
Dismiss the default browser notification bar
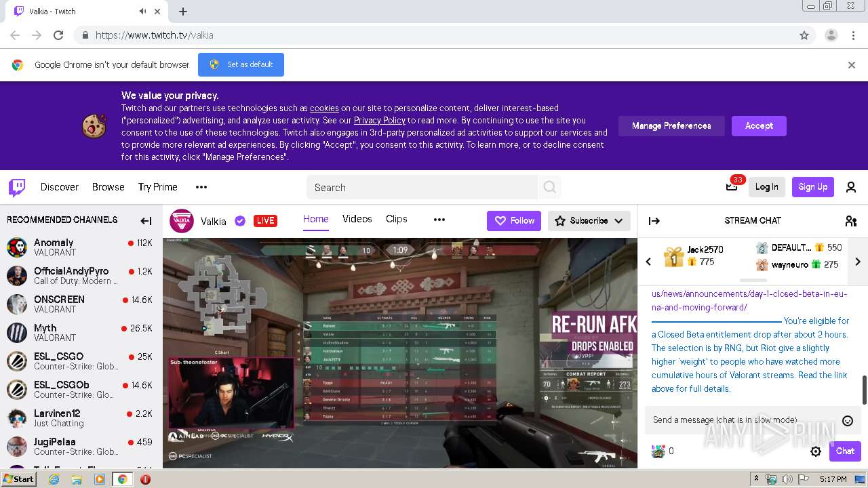852,65
